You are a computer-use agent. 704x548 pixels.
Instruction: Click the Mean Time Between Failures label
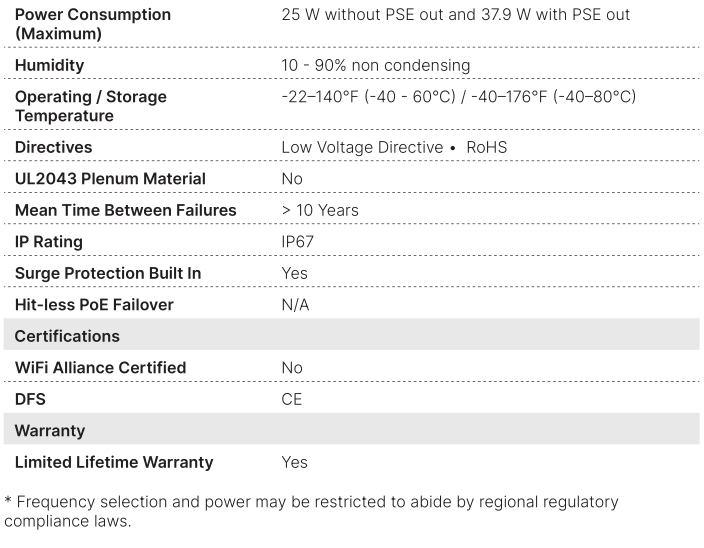point(125,210)
